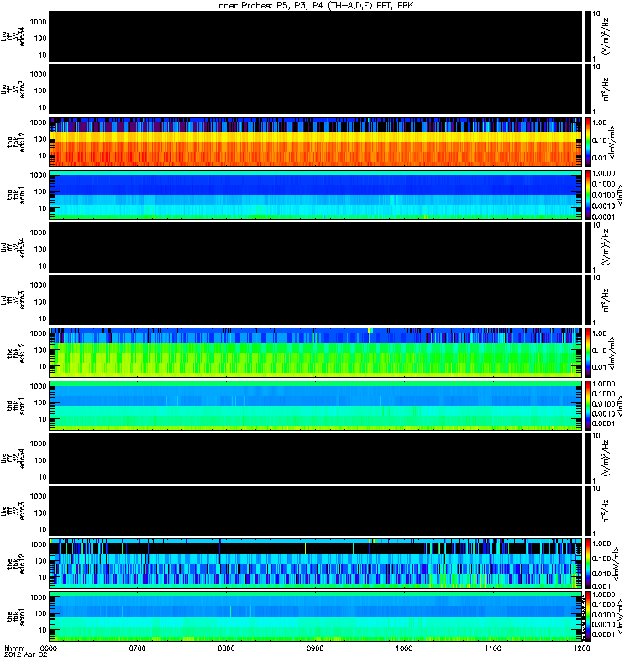Click the green thd fbk edc12 spectrogram panel

click(316, 353)
